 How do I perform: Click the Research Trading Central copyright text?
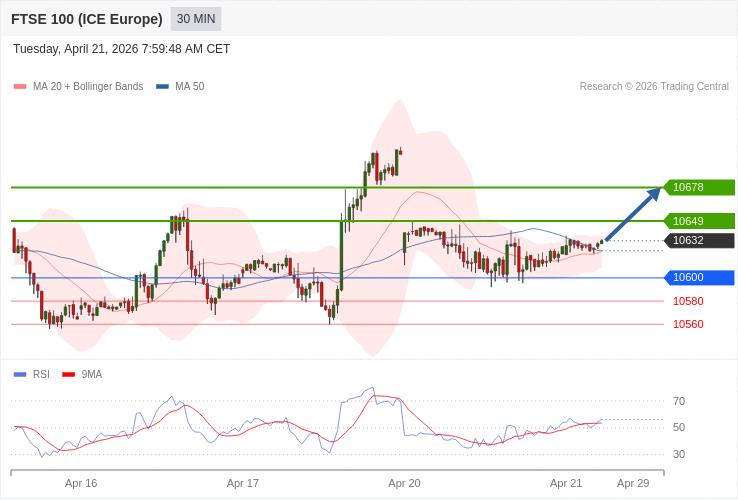tap(654, 87)
